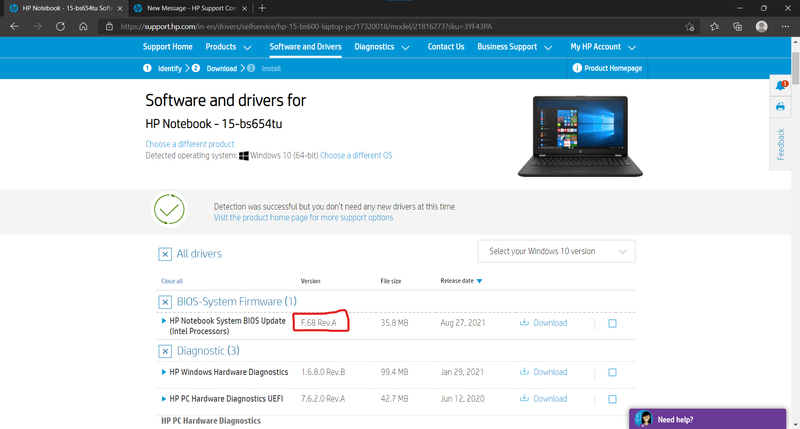Viewport: 800px width, 429px height.
Task: Sort by Release date arrow
Action: click(479, 281)
